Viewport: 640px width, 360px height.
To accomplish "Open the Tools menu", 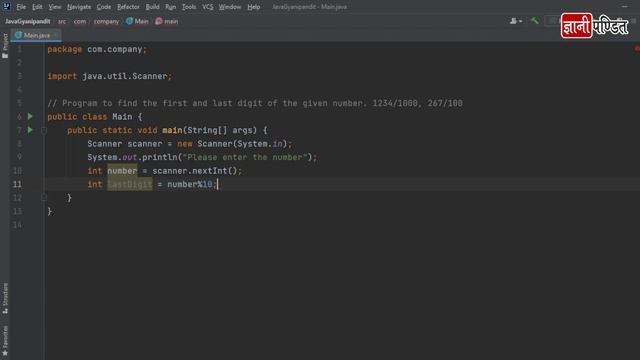I will coord(189,7).
